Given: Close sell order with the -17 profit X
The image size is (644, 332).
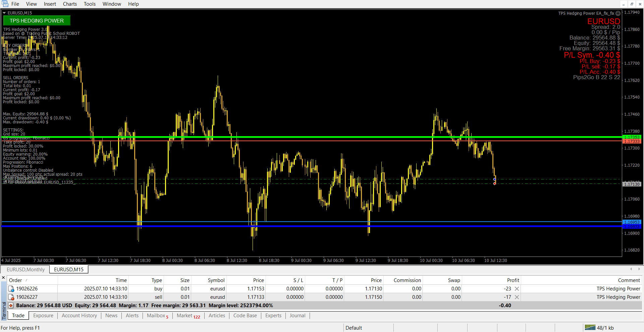Looking at the screenshot, I should pyautogui.click(x=517, y=297).
